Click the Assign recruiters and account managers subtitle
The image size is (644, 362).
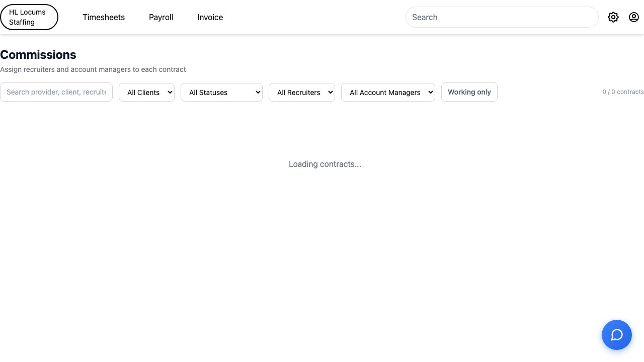[x=93, y=69]
